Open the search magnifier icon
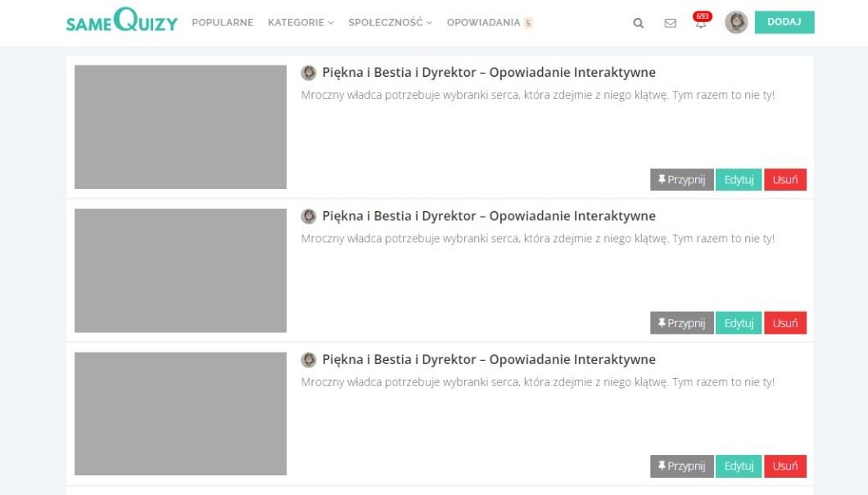The width and height of the screenshot is (868, 495). [639, 23]
